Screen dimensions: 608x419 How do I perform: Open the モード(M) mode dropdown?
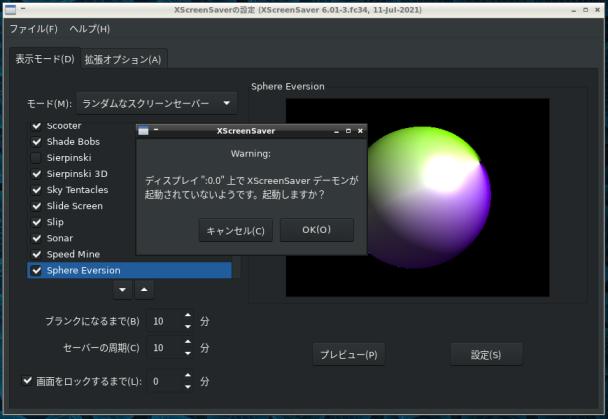pyautogui.click(x=157, y=103)
